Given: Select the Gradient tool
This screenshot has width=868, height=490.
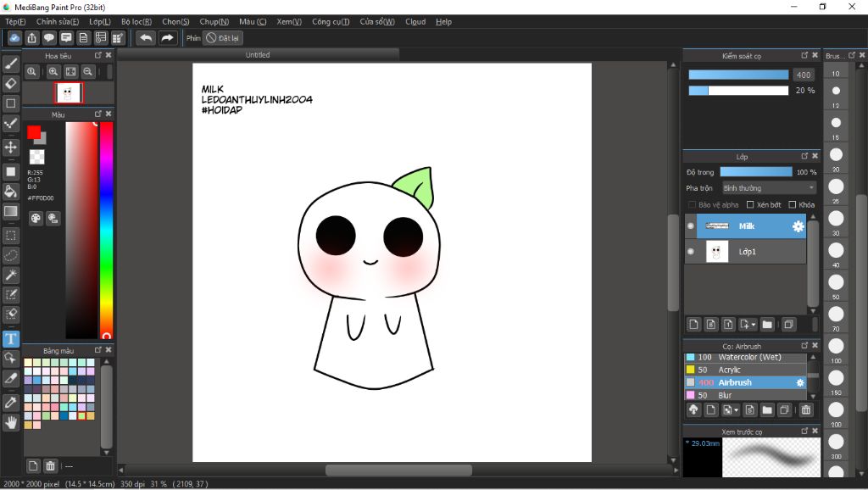Looking at the screenshot, I should point(10,211).
